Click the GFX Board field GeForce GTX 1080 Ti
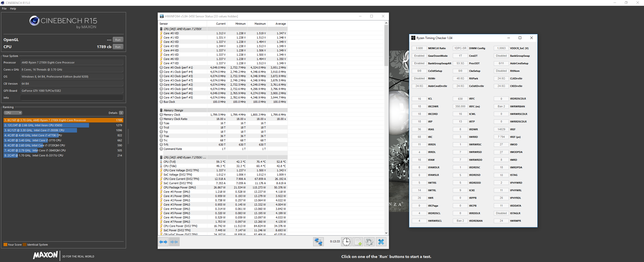This screenshot has height=262, width=644. pyautogui.click(x=72, y=91)
